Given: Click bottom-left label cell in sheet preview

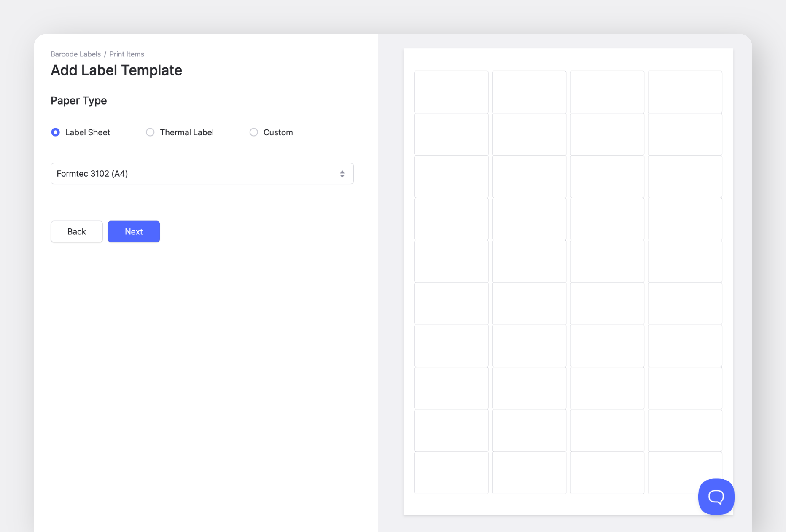Looking at the screenshot, I should point(451,473).
